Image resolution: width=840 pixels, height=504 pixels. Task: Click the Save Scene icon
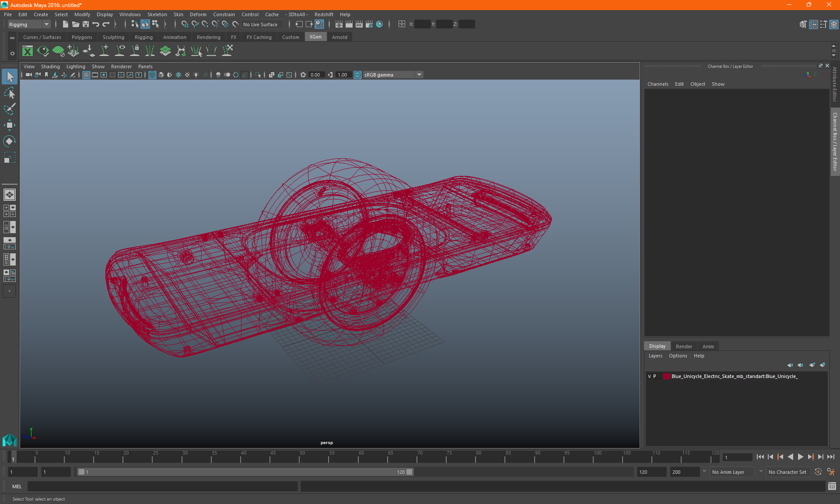point(86,24)
